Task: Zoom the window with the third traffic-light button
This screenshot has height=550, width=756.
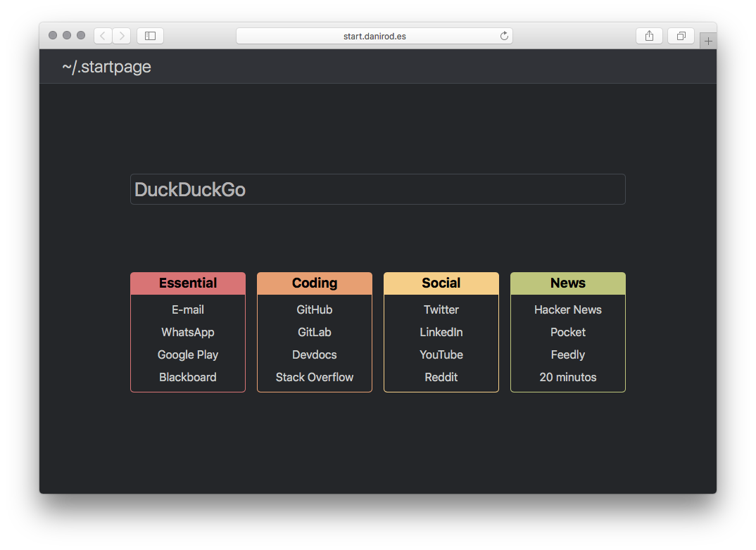Action: point(81,35)
